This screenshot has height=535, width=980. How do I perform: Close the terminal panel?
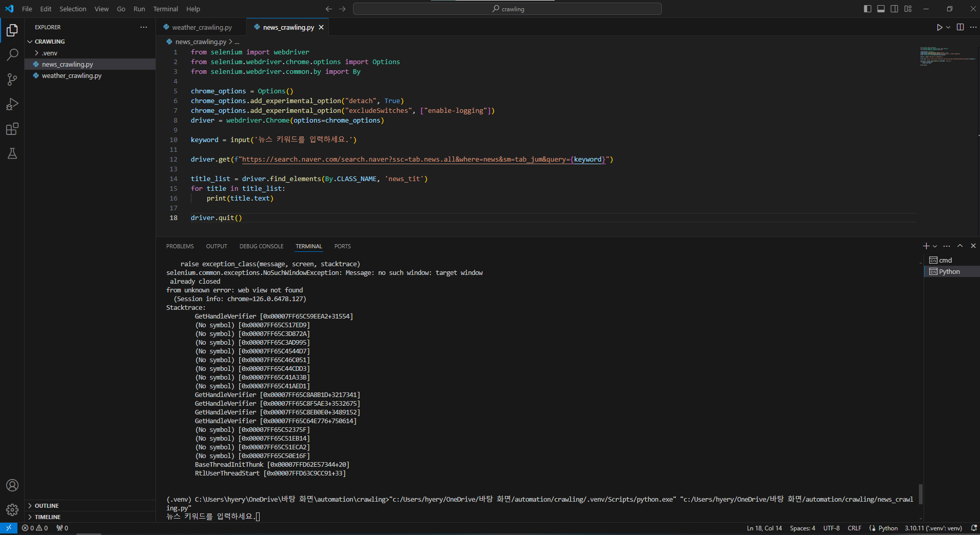(x=973, y=246)
